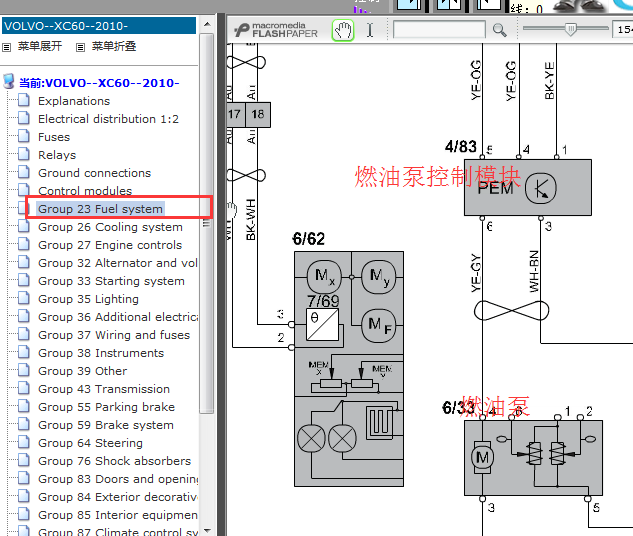Click the computer icon of the root node
The image size is (633, 536).
(9, 81)
